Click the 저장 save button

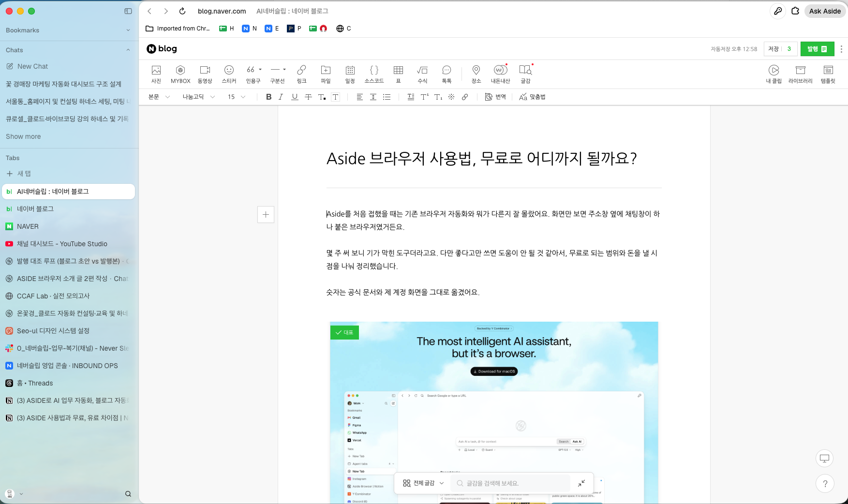pos(774,49)
